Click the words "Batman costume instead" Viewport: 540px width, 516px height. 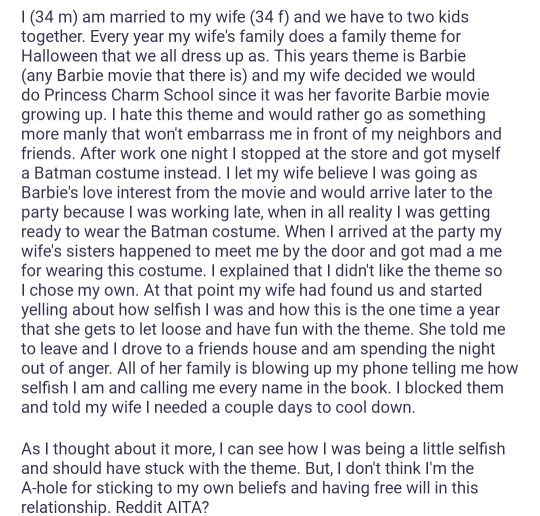(126, 173)
